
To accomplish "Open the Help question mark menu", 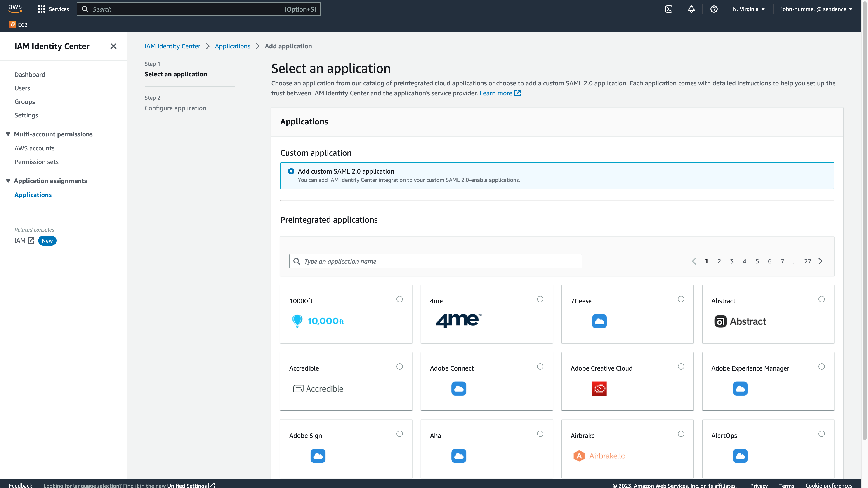I will pos(714,9).
